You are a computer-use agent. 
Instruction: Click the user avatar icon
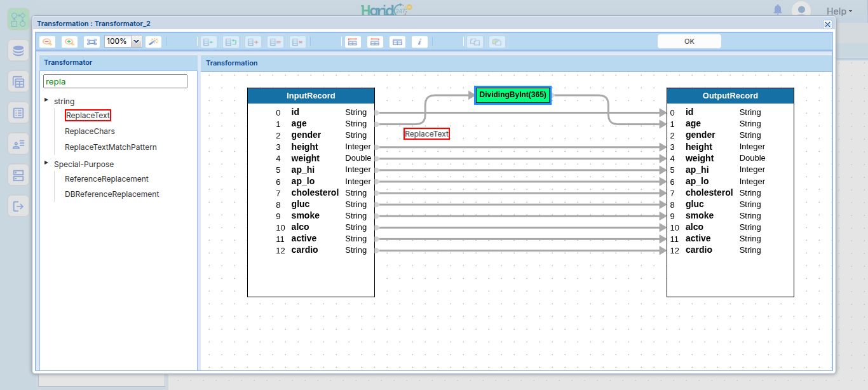pos(801,10)
